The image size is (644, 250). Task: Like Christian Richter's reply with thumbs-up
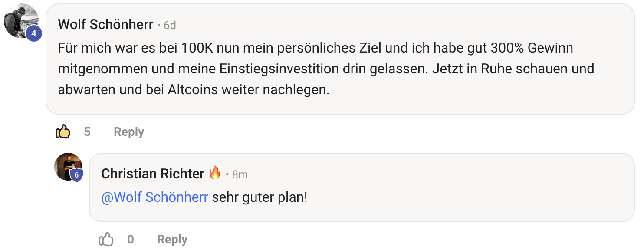tap(106, 239)
